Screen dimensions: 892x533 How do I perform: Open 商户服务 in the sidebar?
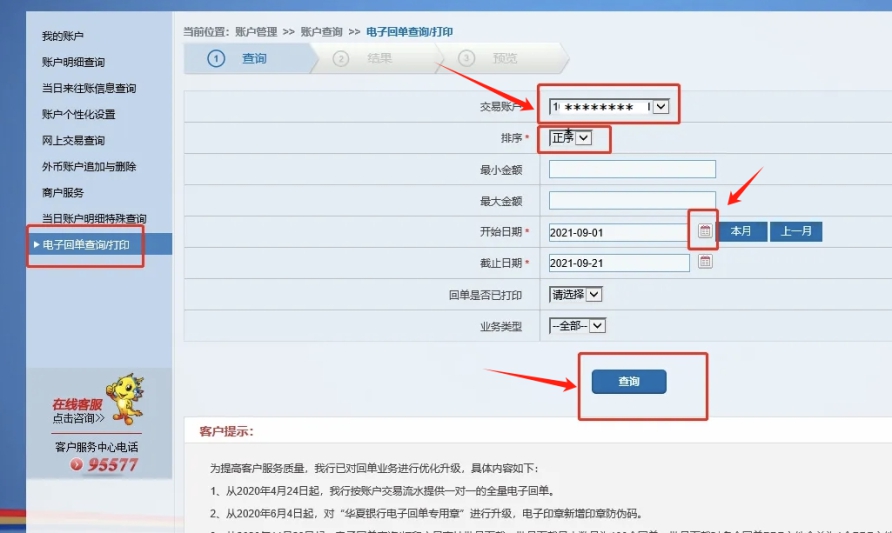[x=63, y=193]
